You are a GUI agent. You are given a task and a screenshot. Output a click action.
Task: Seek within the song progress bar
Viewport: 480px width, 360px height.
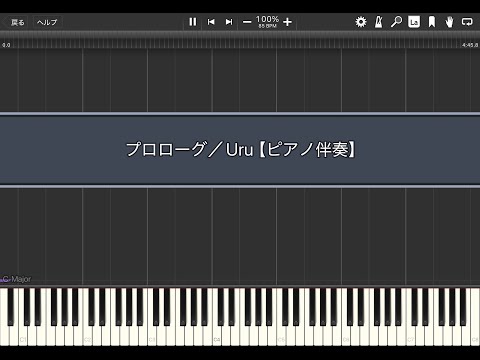coord(240,40)
